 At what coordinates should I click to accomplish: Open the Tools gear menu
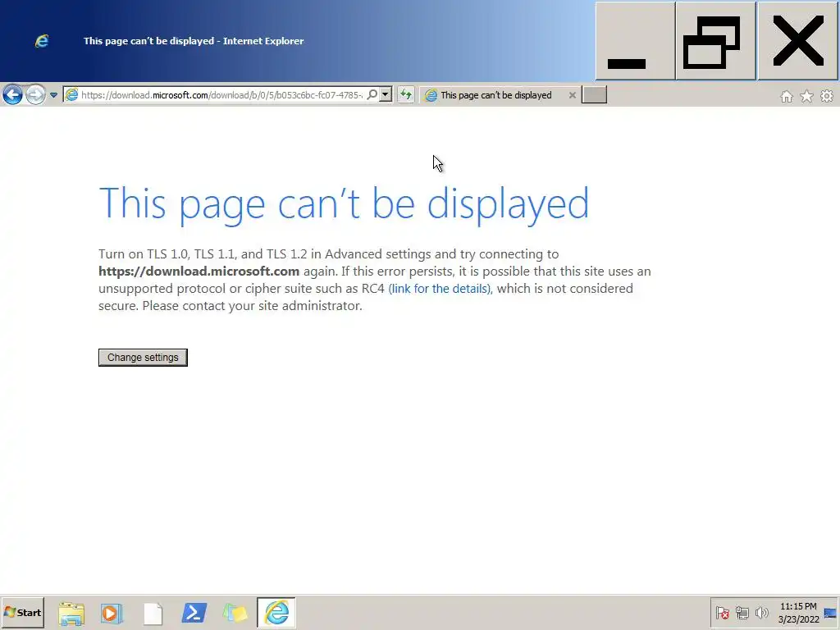[x=827, y=97]
